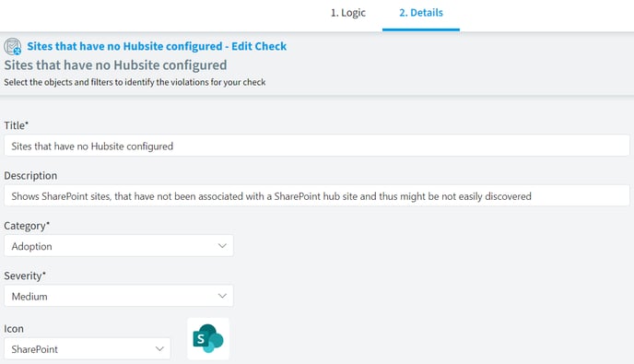
Task: Focus the Title input field
Action: tap(317, 146)
